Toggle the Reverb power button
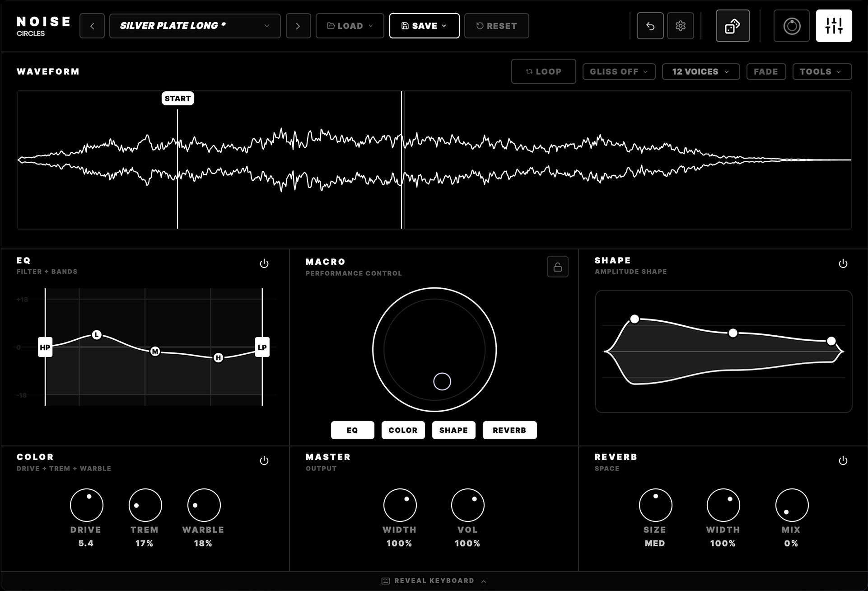The height and width of the screenshot is (591, 868). pos(843,460)
